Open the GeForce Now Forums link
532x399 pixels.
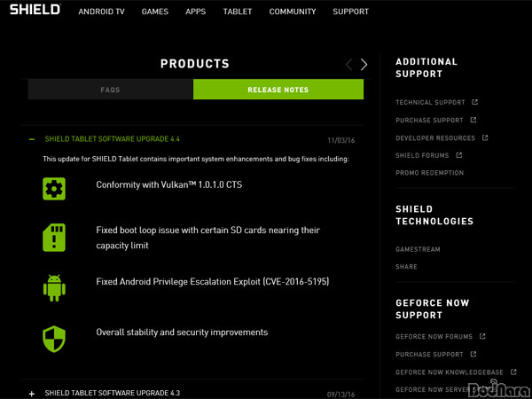coord(434,337)
